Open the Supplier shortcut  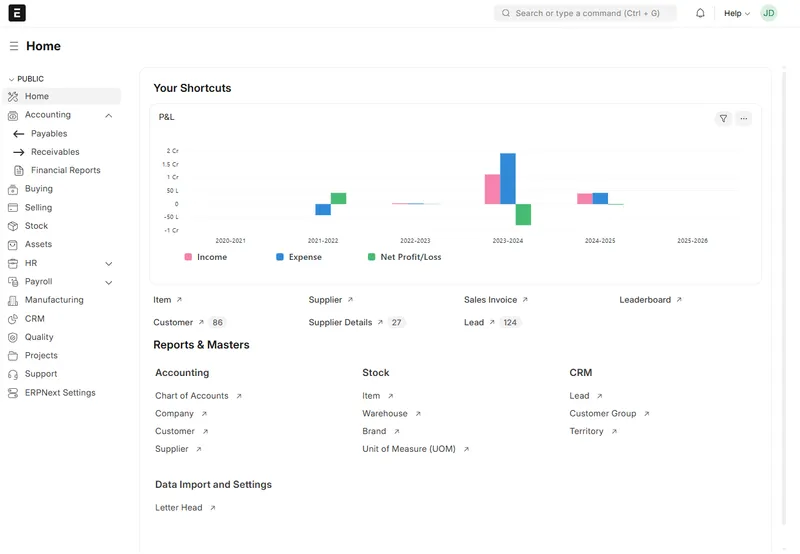[331, 300]
